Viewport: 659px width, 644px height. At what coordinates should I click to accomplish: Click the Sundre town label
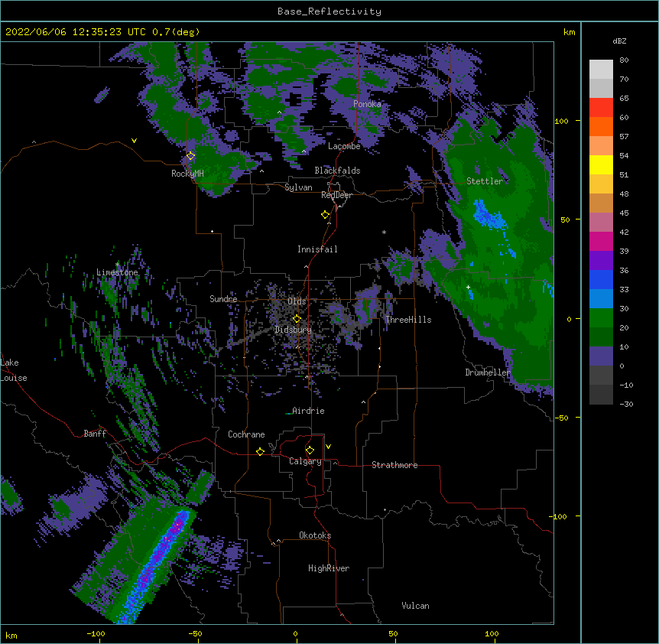click(223, 299)
